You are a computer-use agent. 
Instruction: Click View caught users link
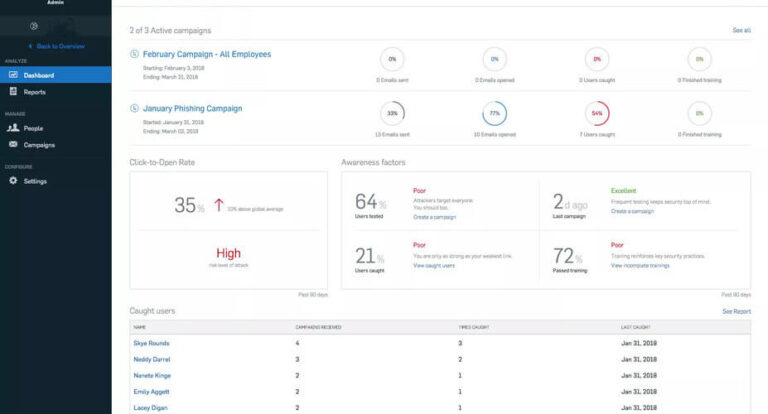coord(435,265)
